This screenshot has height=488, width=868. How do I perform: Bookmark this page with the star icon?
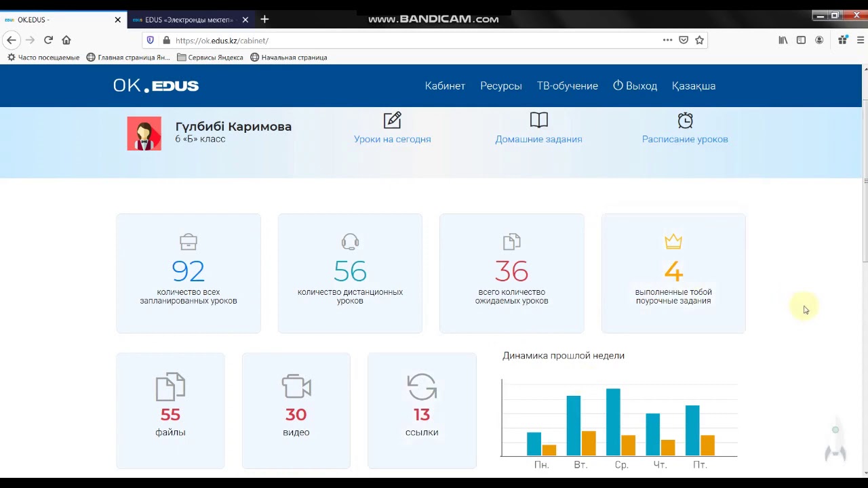click(699, 40)
